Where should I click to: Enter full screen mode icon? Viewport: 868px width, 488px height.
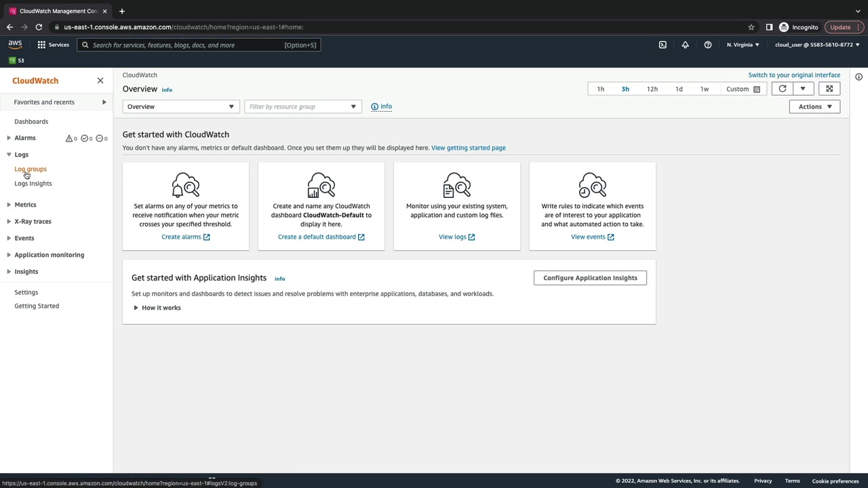point(829,89)
